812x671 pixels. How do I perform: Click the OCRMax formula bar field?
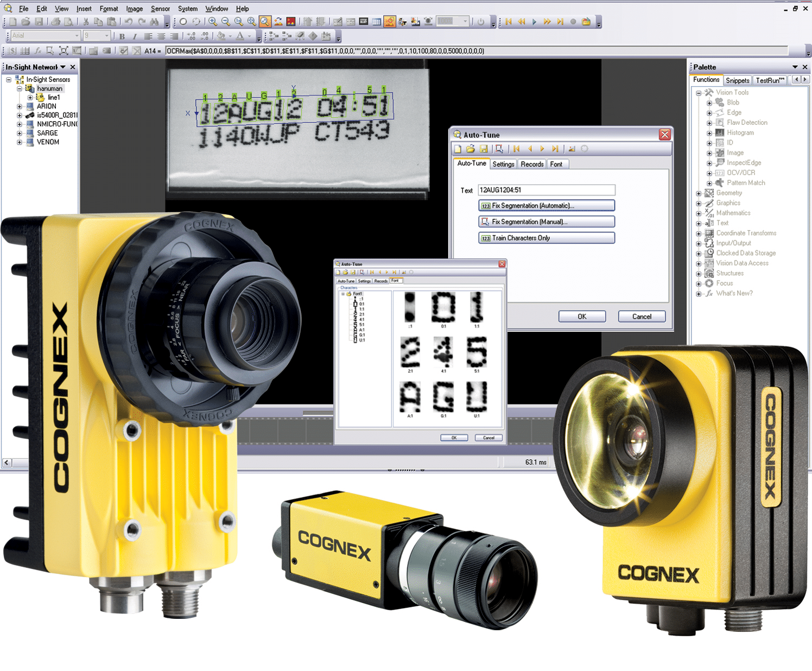477,51
